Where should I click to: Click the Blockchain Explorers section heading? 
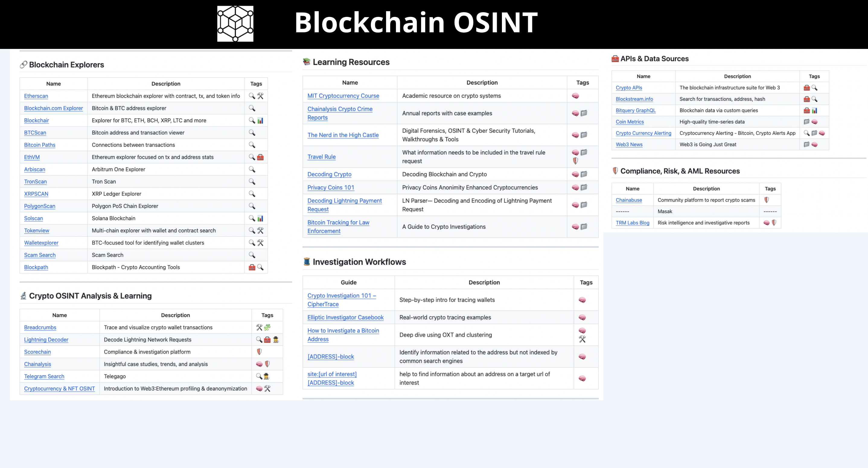(66, 65)
